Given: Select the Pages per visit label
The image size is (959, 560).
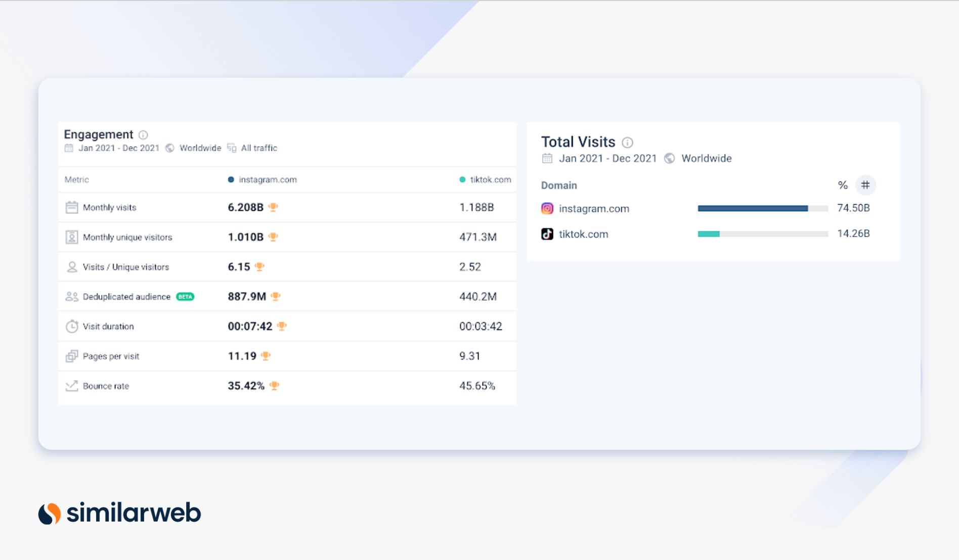Looking at the screenshot, I should point(111,356).
